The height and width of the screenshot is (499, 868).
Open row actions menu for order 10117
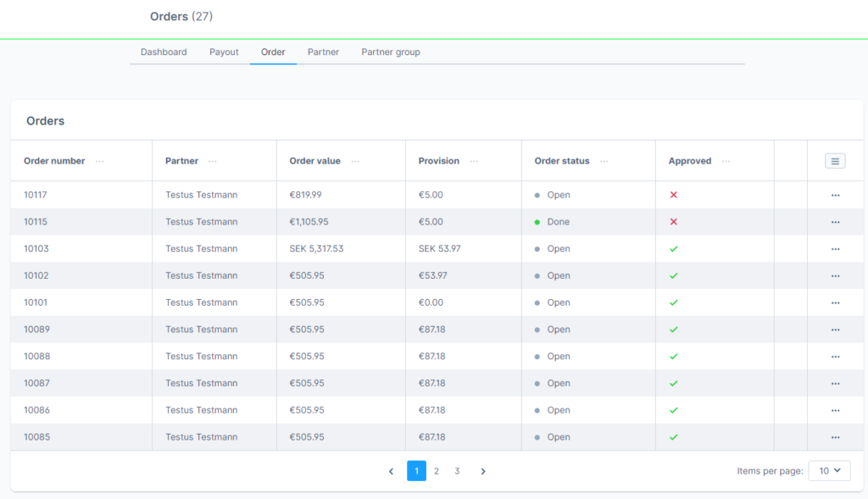(x=835, y=195)
